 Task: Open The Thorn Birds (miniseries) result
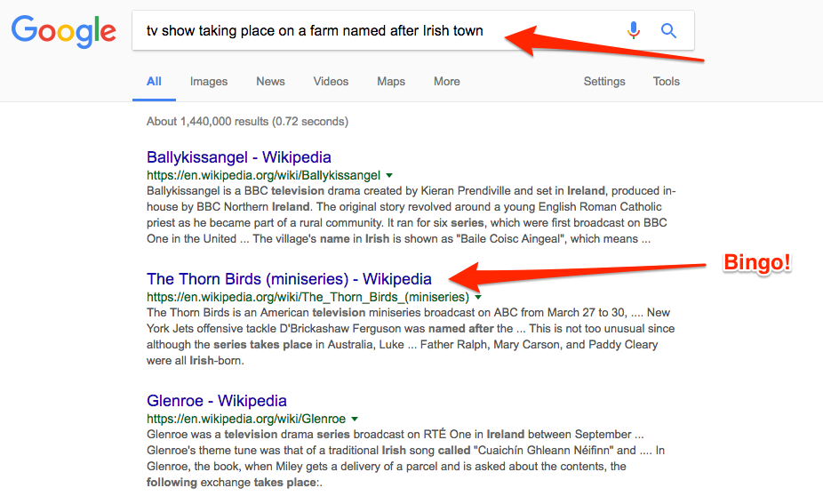click(x=289, y=279)
